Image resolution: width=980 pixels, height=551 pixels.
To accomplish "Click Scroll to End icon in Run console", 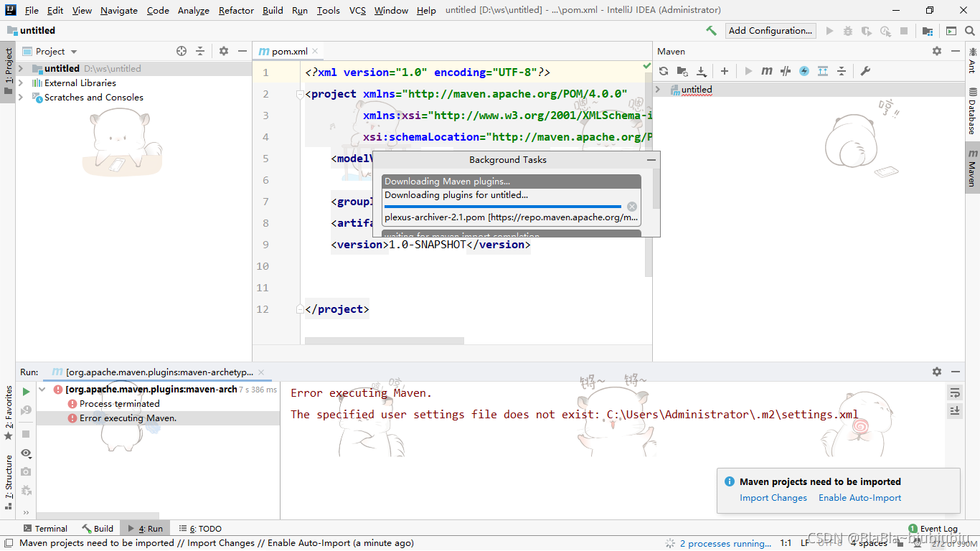I will 955,410.
